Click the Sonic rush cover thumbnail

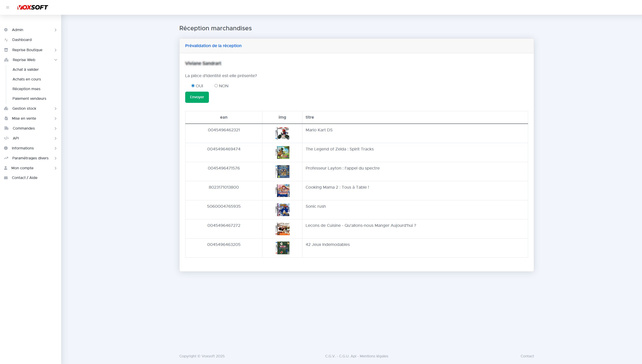[x=282, y=210]
